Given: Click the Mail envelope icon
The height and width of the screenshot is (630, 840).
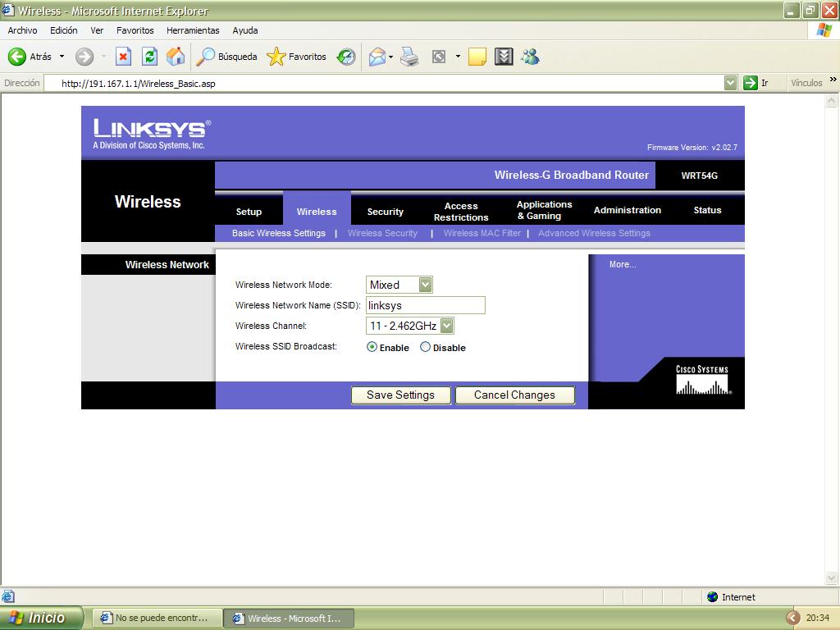Looking at the screenshot, I should (377, 57).
